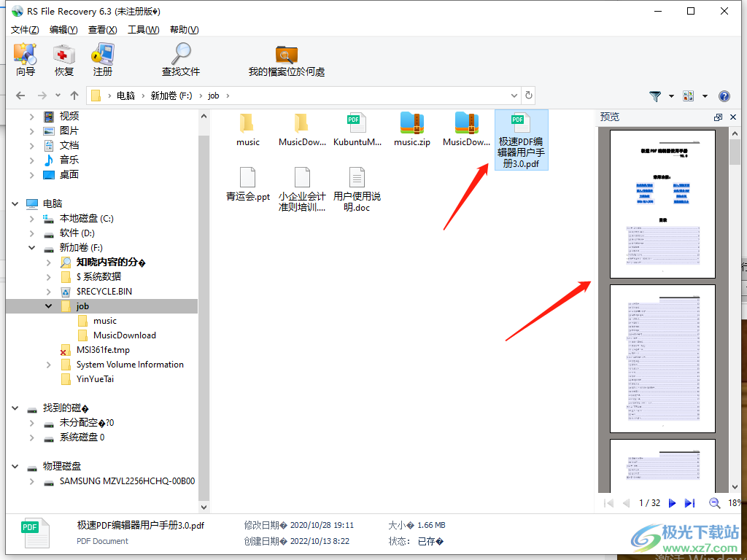Select the music.zip archive icon
The image size is (747, 560).
point(412,123)
